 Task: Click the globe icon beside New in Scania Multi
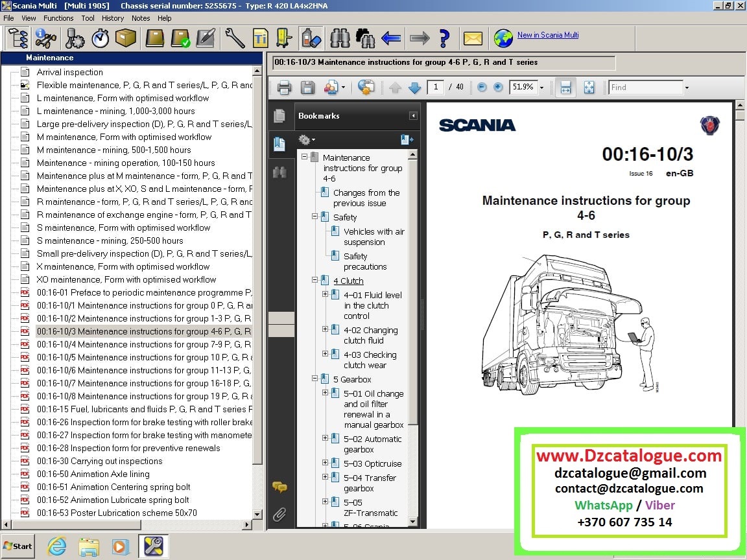tap(503, 38)
